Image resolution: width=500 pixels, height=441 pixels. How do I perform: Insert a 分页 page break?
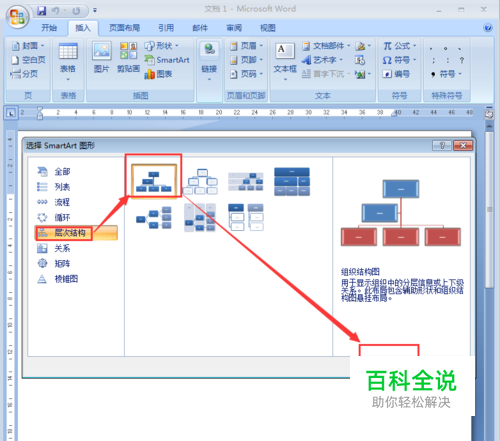pyautogui.click(x=24, y=74)
